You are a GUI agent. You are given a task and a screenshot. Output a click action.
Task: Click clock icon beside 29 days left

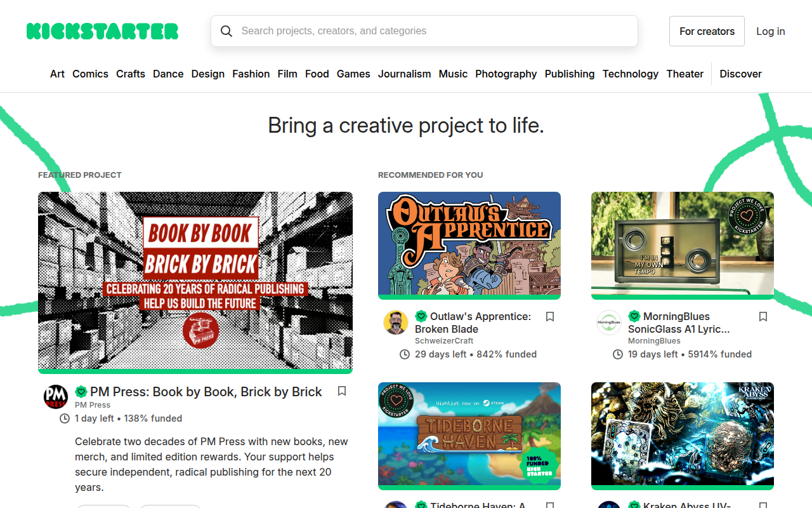[x=405, y=354]
